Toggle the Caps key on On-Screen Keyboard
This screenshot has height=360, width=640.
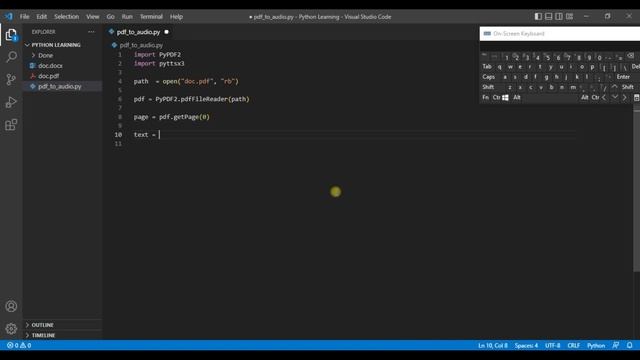coord(489,77)
